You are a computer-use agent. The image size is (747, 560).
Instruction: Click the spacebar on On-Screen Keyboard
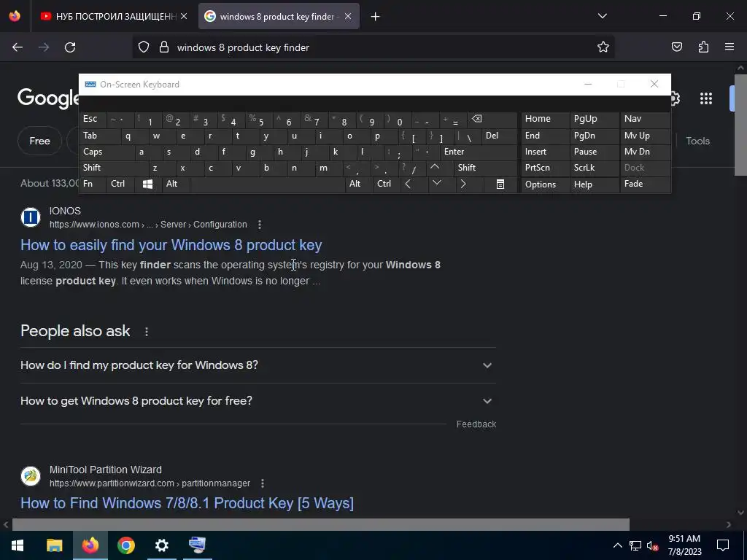(x=267, y=184)
